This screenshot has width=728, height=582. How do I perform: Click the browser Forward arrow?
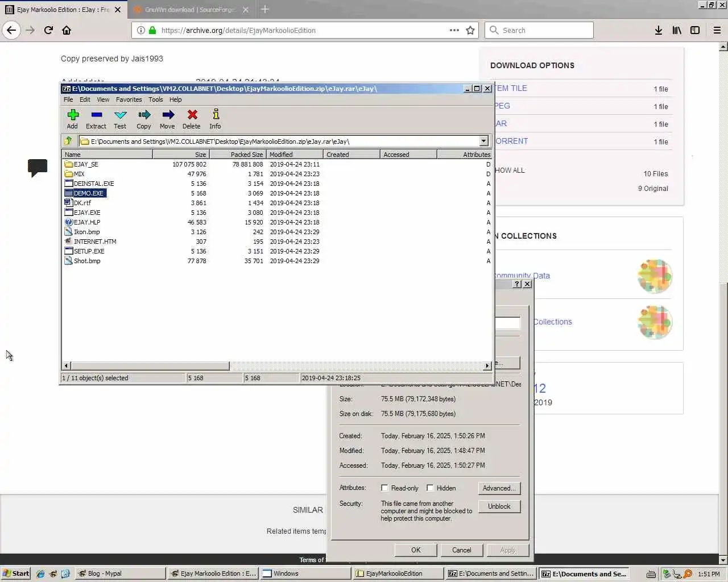pos(30,30)
